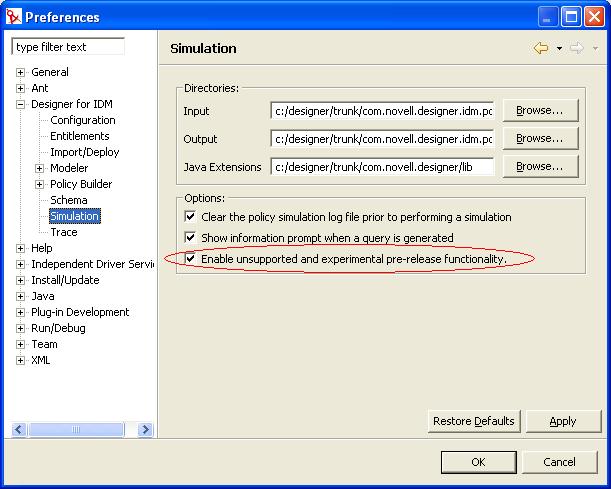
Task: Expand the Policy Builder node
Action: coord(39,184)
